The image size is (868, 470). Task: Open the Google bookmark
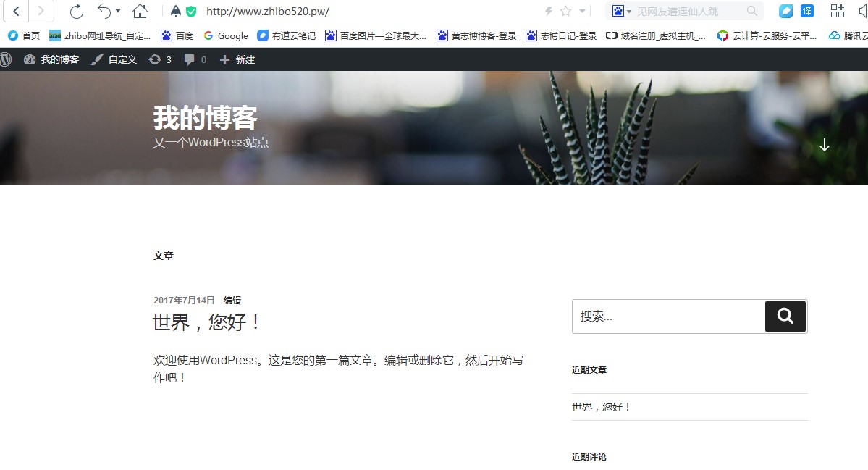coord(226,35)
